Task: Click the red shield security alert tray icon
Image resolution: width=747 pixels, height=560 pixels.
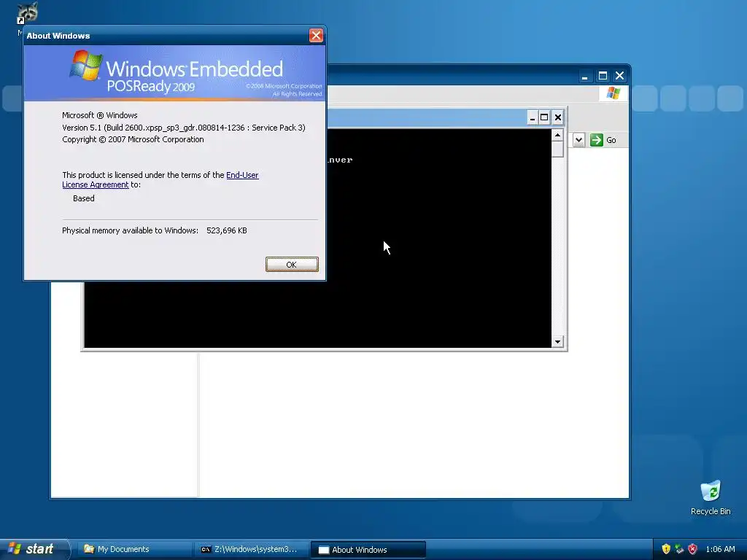Action: [x=693, y=549]
